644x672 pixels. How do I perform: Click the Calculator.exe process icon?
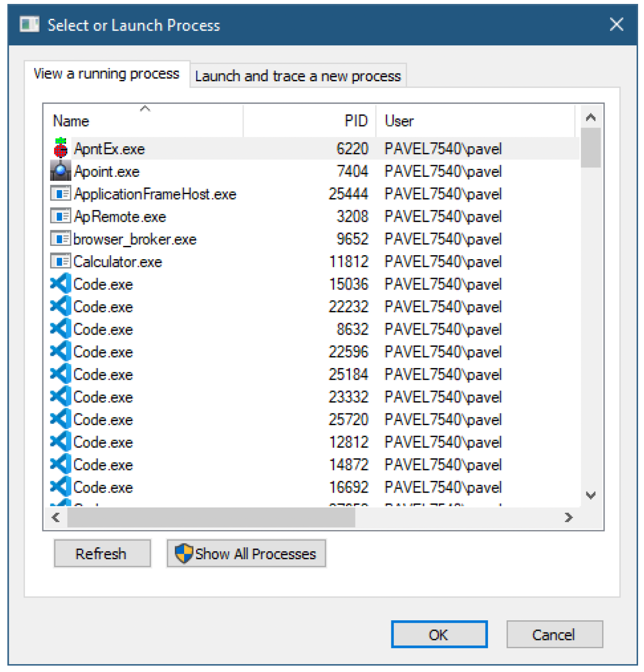click(x=61, y=261)
